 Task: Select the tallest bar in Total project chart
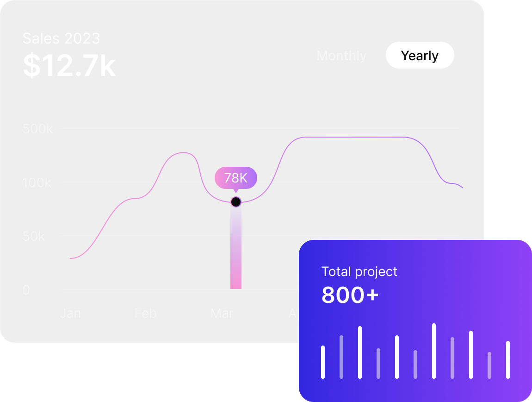(434, 351)
